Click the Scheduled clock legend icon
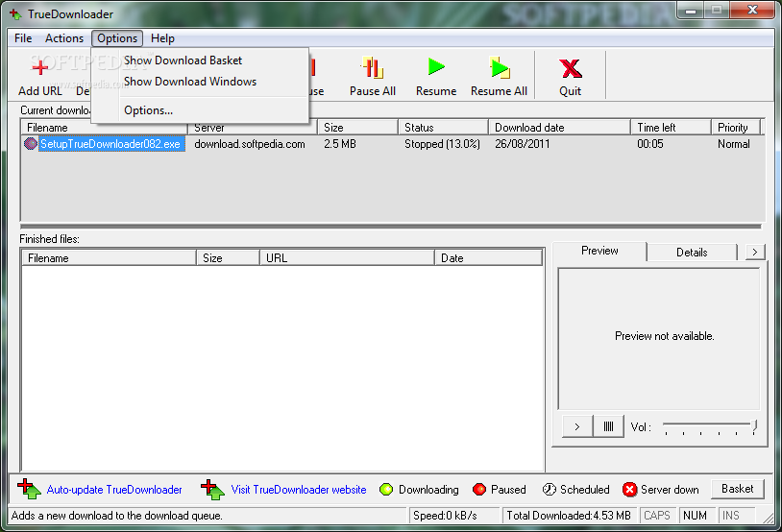The height and width of the screenshot is (532, 782). point(550,490)
